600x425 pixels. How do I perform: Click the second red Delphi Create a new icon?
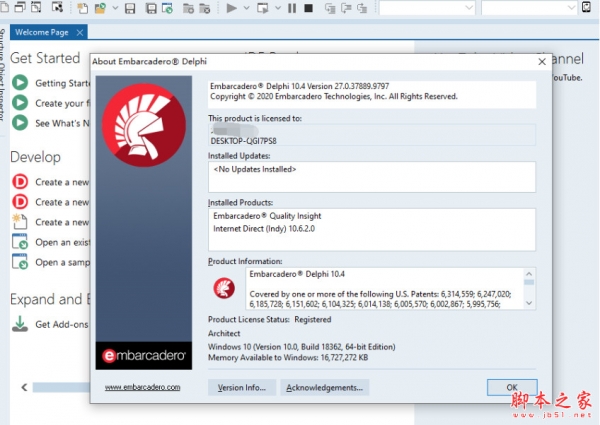[20, 202]
